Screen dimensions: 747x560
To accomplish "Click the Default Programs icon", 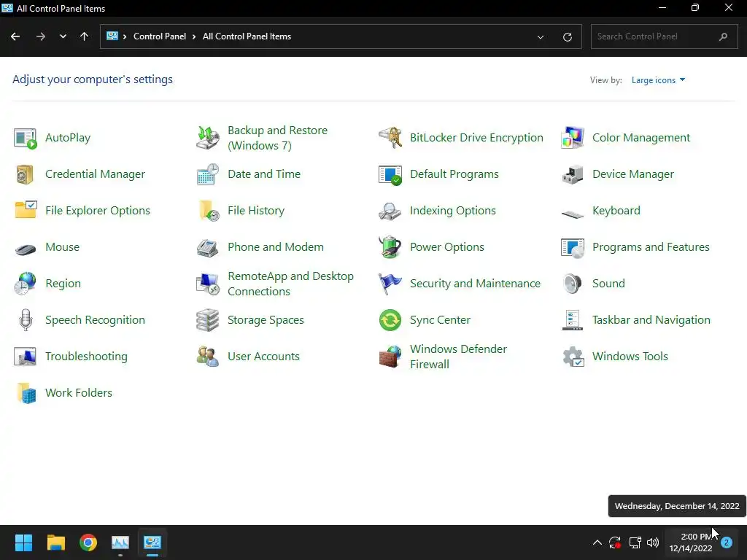I will 390,174.
